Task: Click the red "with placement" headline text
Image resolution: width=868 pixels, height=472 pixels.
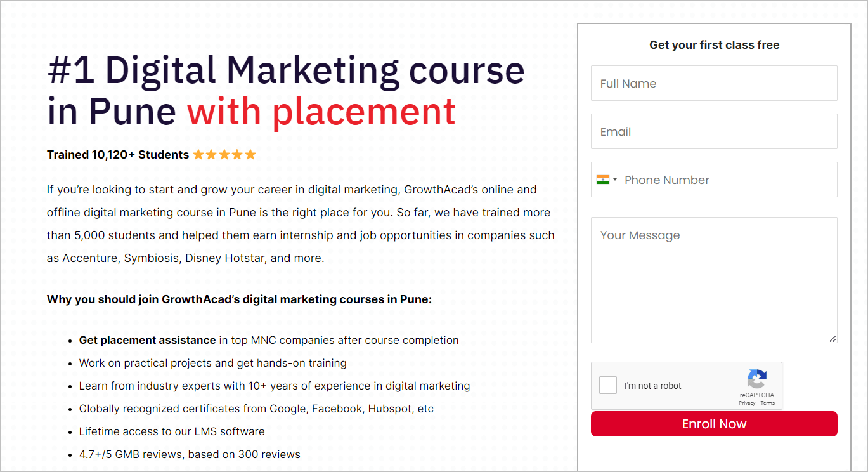Action: (321, 112)
